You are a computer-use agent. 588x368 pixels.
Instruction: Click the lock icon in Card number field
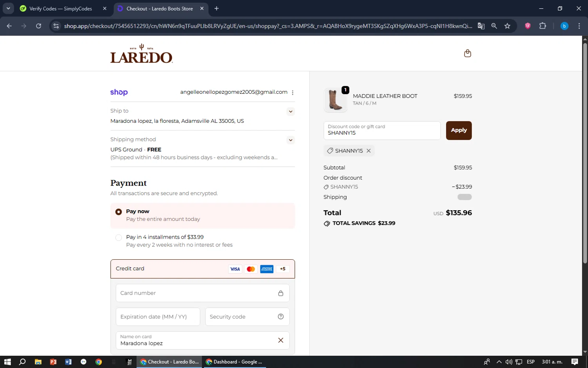(x=281, y=293)
